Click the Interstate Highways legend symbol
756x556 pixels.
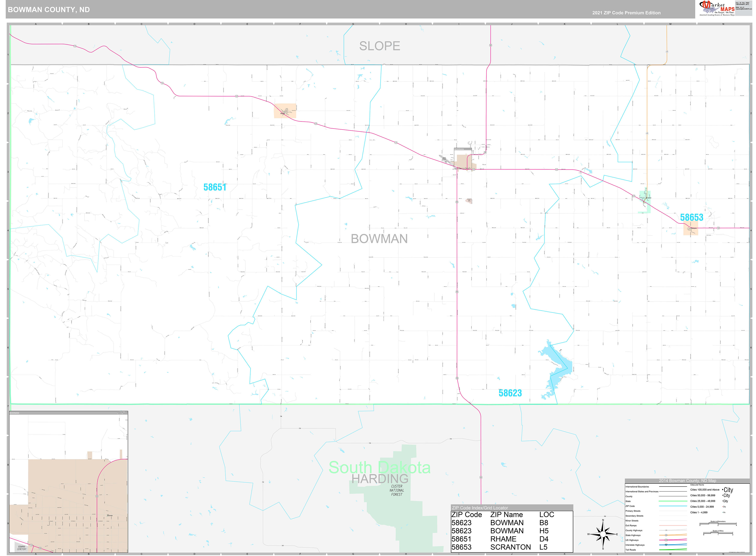[x=673, y=545]
